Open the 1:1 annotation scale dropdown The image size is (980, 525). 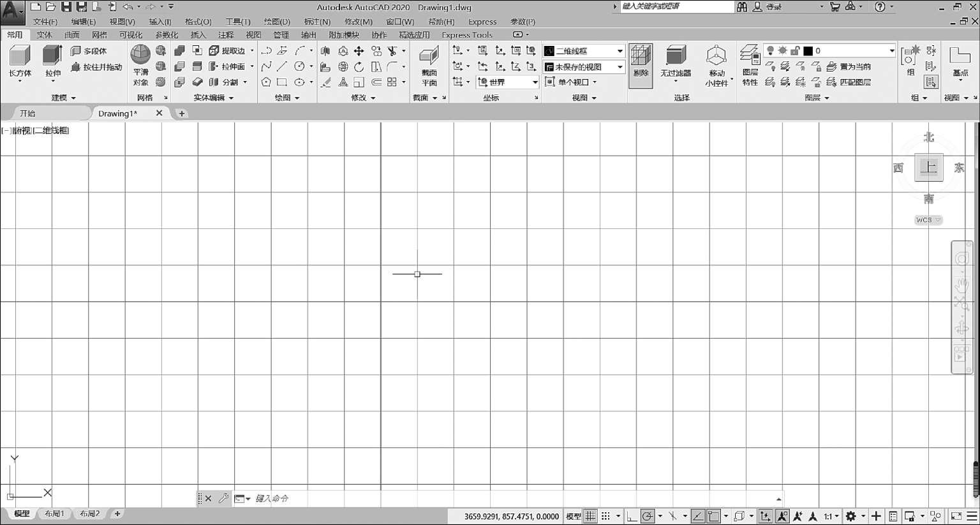(830, 516)
